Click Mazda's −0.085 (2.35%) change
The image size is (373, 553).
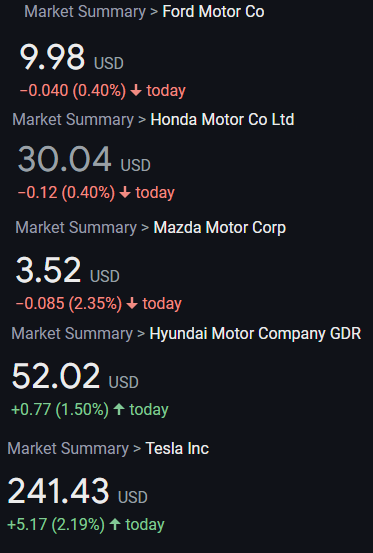pos(69,304)
